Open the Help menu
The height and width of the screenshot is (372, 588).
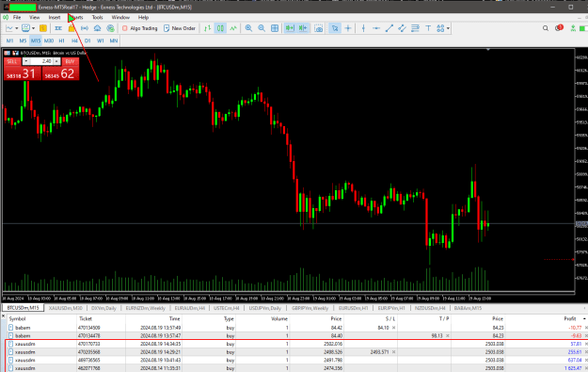(143, 17)
